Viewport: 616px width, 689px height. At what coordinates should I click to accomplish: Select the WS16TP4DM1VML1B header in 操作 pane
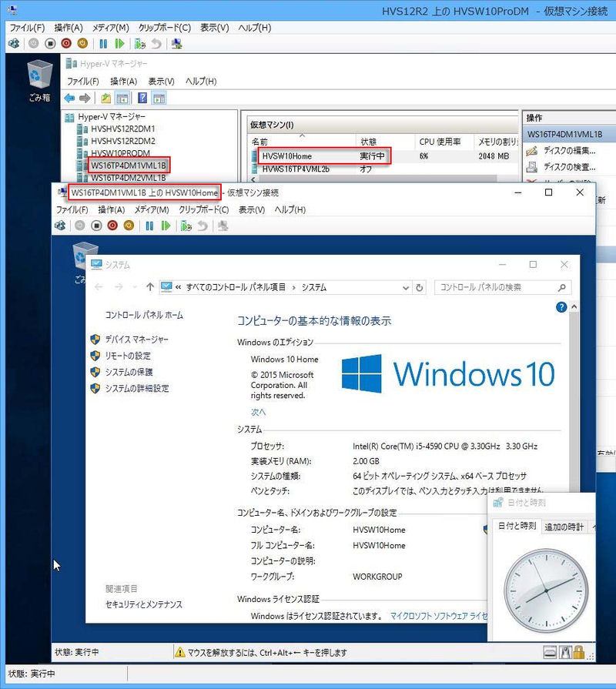[x=570, y=135]
